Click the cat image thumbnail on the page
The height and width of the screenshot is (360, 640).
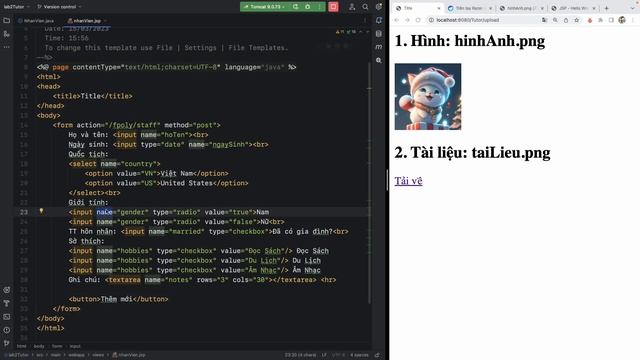coord(428,97)
